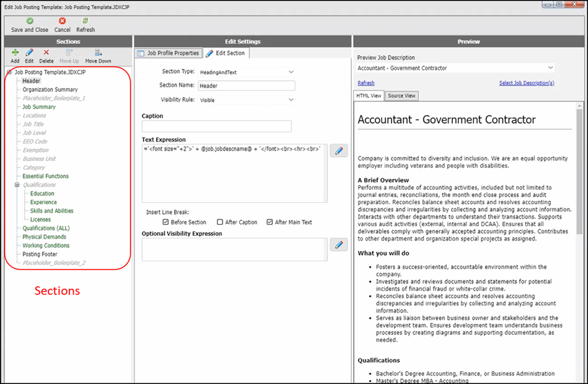Image resolution: width=588 pixels, height=384 pixels.
Task: Switch to the Source View tab
Action: pyautogui.click(x=401, y=96)
